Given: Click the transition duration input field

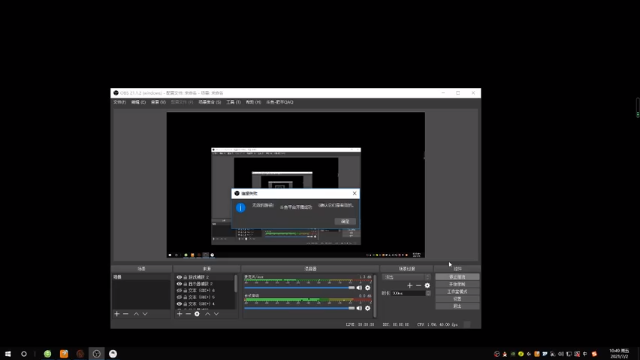Looking at the screenshot, I should pyautogui.click(x=408, y=293).
